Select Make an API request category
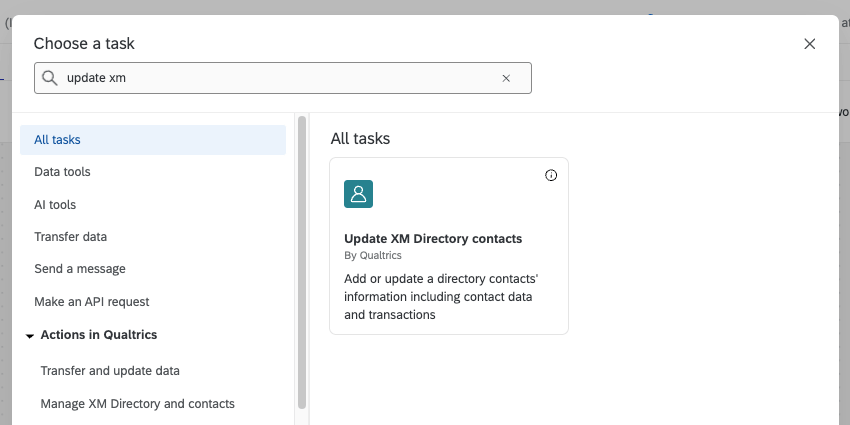 pos(91,301)
